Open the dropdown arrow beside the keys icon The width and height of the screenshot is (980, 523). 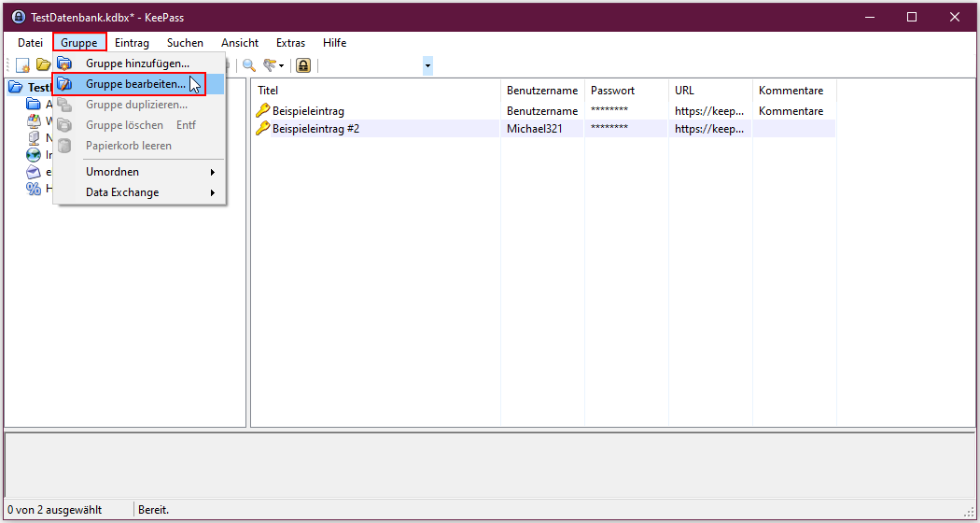click(x=281, y=65)
